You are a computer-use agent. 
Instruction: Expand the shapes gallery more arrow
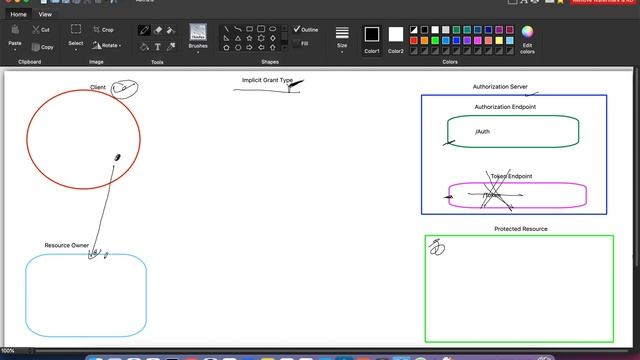[284, 47]
